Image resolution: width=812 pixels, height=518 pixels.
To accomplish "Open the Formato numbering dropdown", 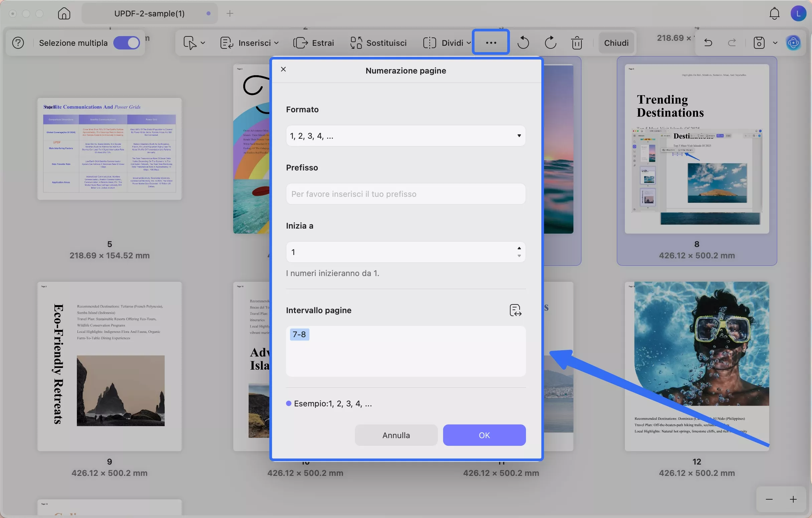I will point(405,136).
